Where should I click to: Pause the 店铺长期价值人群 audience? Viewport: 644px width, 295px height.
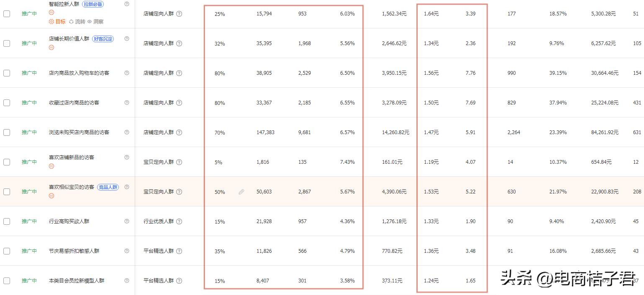point(51,48)
